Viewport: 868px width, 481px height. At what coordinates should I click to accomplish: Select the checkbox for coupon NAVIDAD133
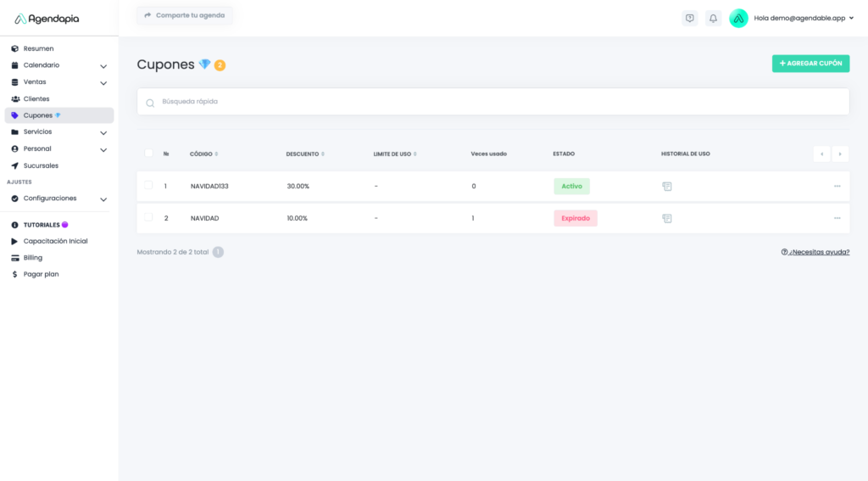tap(148, 185)
